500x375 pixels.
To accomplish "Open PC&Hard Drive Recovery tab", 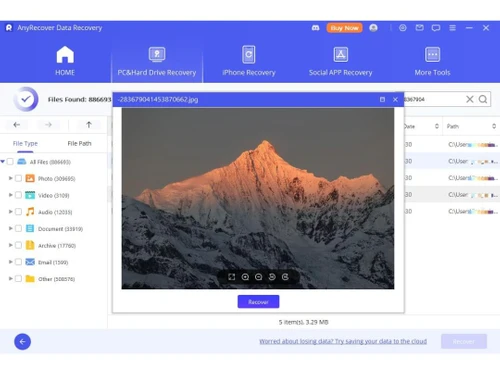I will point(157,61).
